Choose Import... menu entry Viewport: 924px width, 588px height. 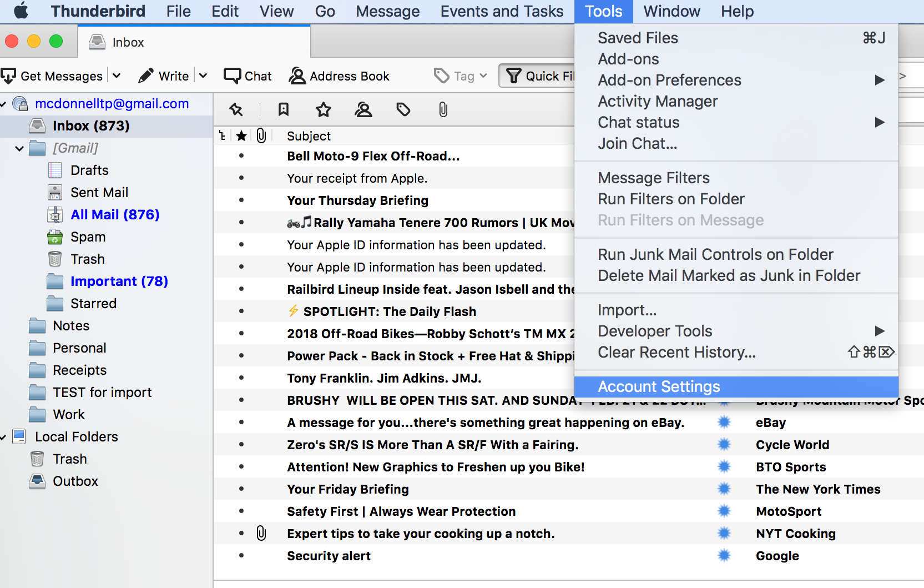click(x=736, y=310)
